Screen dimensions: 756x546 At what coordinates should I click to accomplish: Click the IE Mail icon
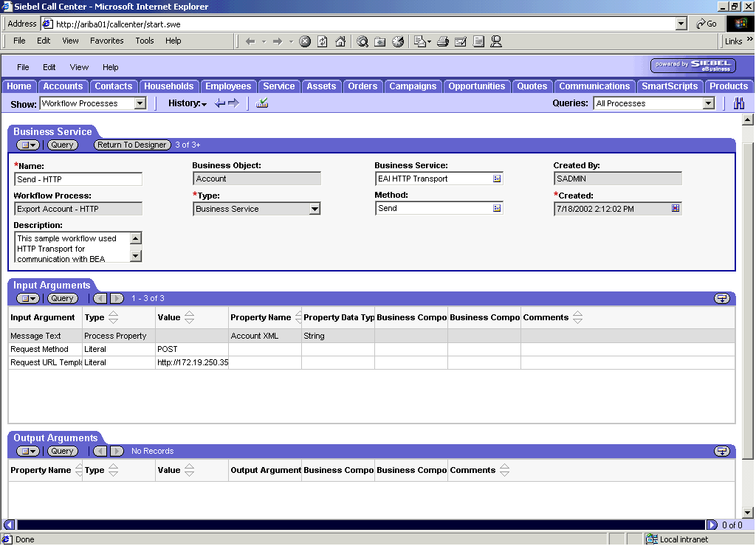(x=420, y=41)
